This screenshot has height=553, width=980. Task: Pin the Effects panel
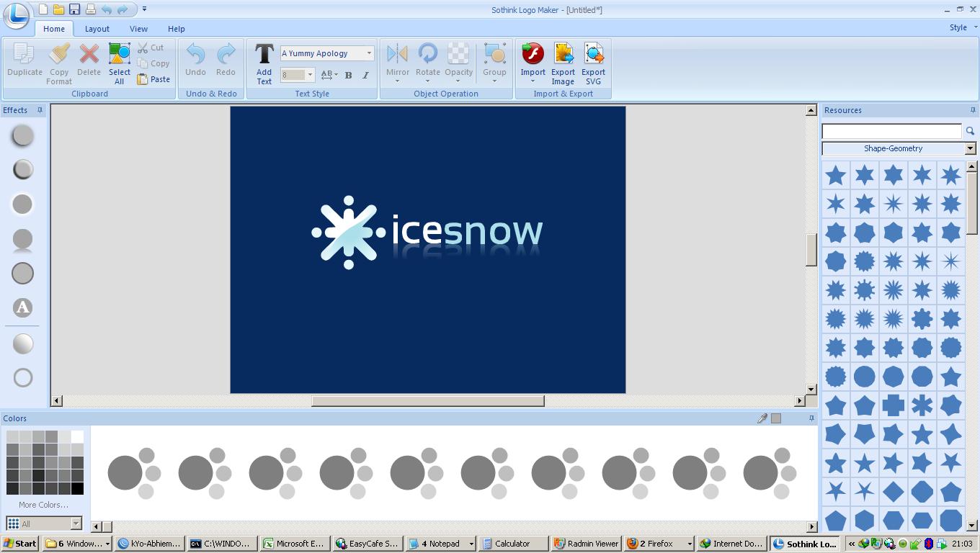pyautogui.click(x=40, y=109)
